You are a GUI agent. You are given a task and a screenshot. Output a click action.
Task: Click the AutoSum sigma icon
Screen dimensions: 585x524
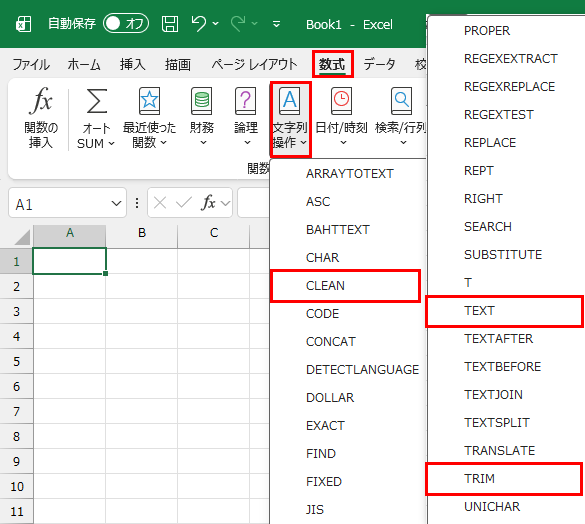tap(97, 101)
